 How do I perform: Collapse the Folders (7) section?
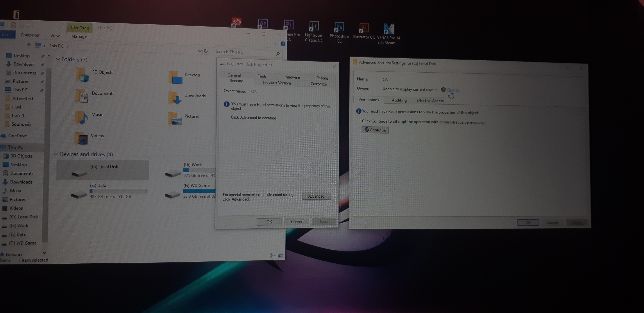pos(58,59)
